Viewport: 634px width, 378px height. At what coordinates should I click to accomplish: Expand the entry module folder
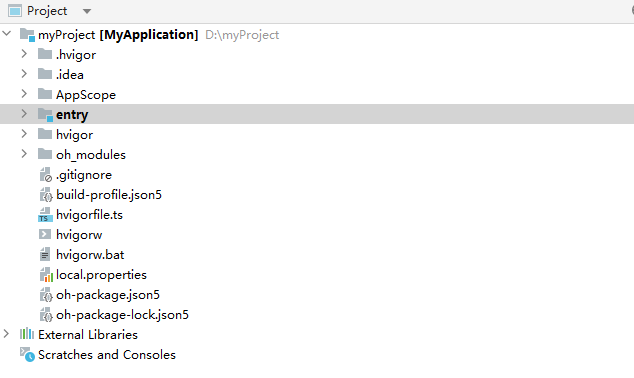(24, 114)
